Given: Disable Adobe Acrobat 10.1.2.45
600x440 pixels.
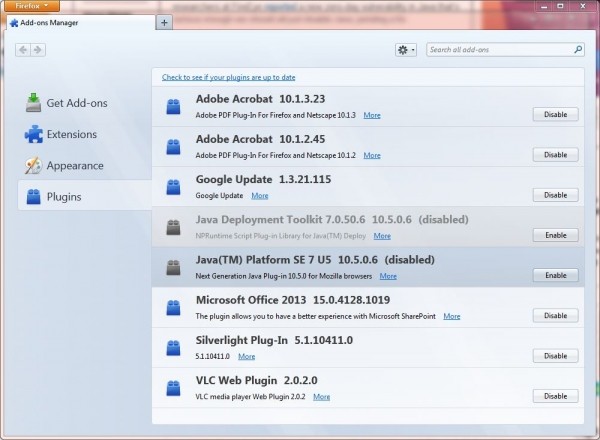Looking at the screenshot, I should click(556, 155).
